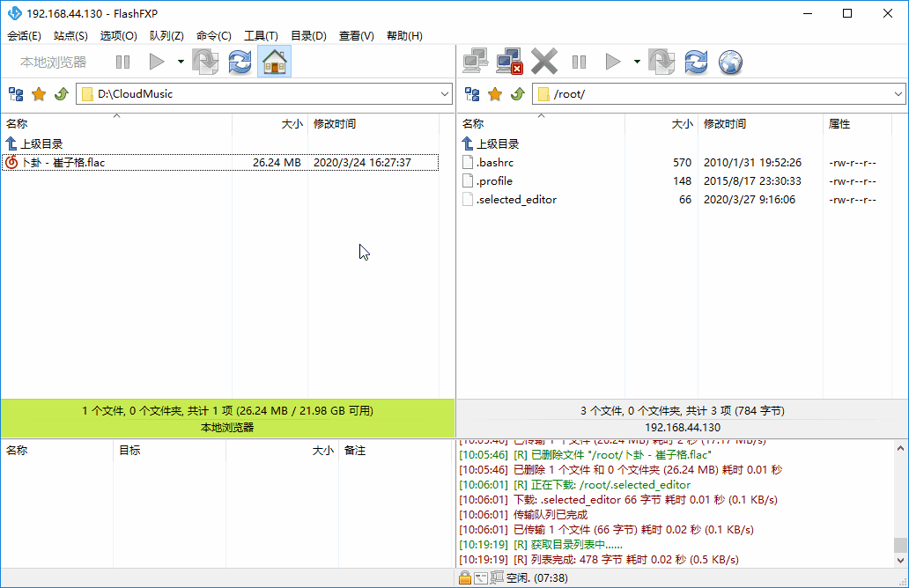Screen dimensions: 909x588
Task: Click the local status bar 本地浏览器
Action: 227,428
